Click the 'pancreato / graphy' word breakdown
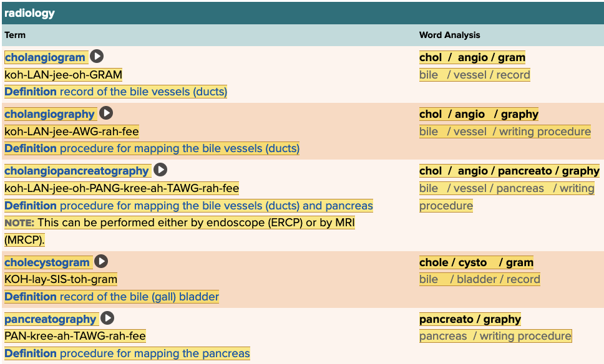Viewport: 604px width, 364px height. 470,319
